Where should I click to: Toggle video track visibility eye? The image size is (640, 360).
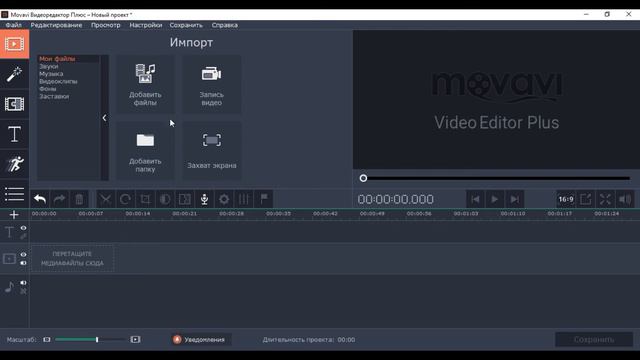tap(23, 255)
